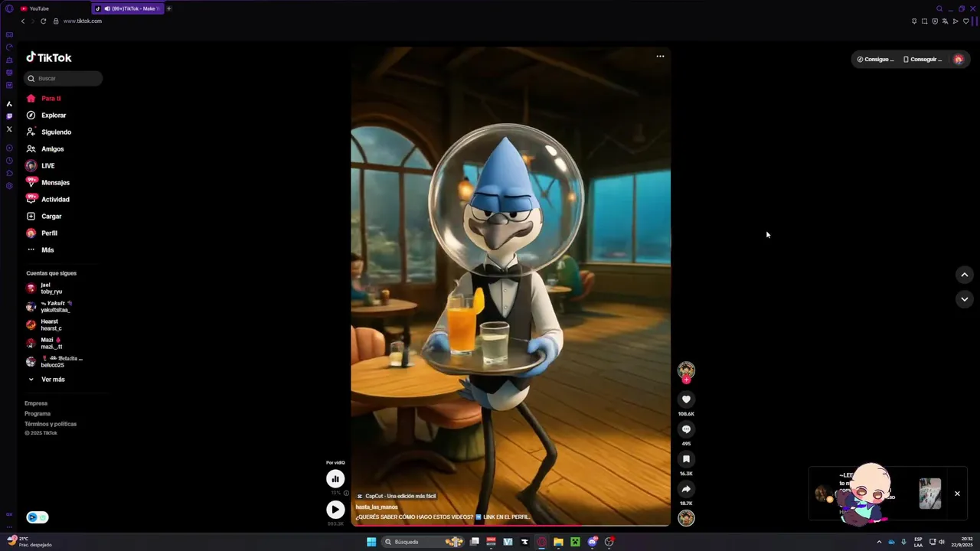Image resolution: width=980 pixels, height=551 pixels.
Task: Show hidden tray icons chevron
Action: (879, 542)
